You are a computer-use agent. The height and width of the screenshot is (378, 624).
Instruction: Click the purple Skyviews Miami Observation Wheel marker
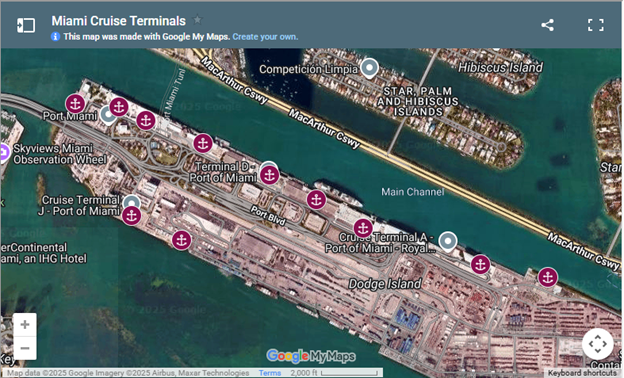coord(3,153)
